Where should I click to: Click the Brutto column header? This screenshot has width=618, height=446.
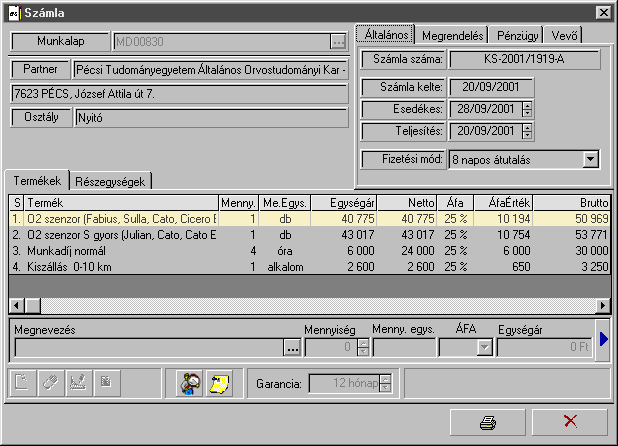(571, 203)
